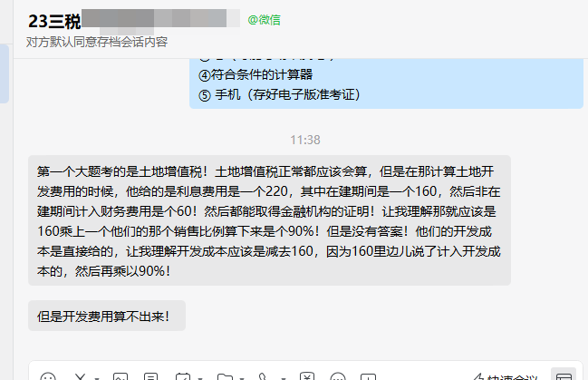Select the 但是开发费用算不出来 message

[x=107, y=316]
